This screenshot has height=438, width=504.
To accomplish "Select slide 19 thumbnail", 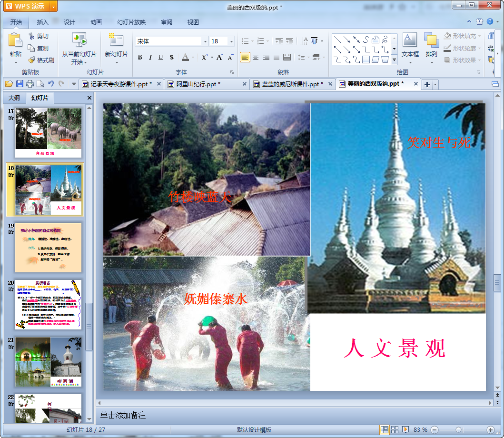I will tap(48, 248).
